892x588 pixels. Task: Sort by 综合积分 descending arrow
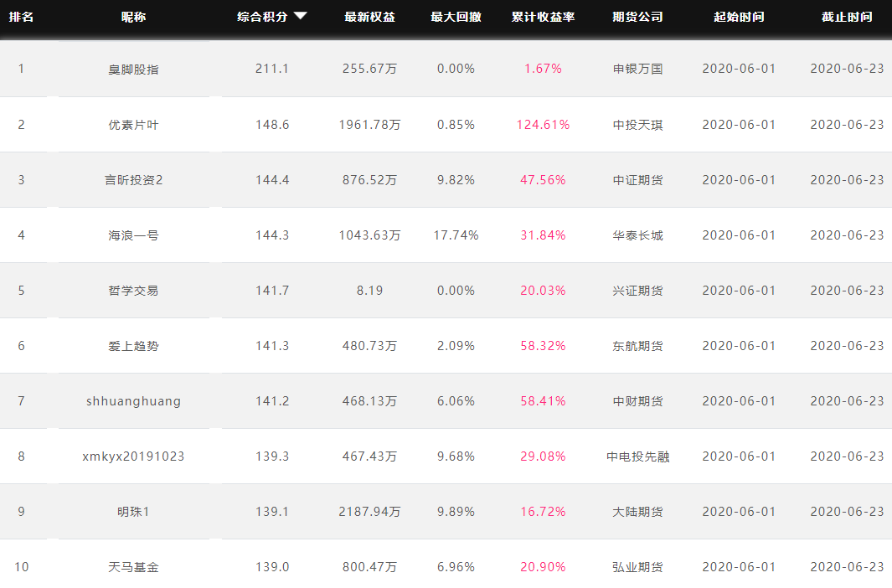(x=301, y=16)
